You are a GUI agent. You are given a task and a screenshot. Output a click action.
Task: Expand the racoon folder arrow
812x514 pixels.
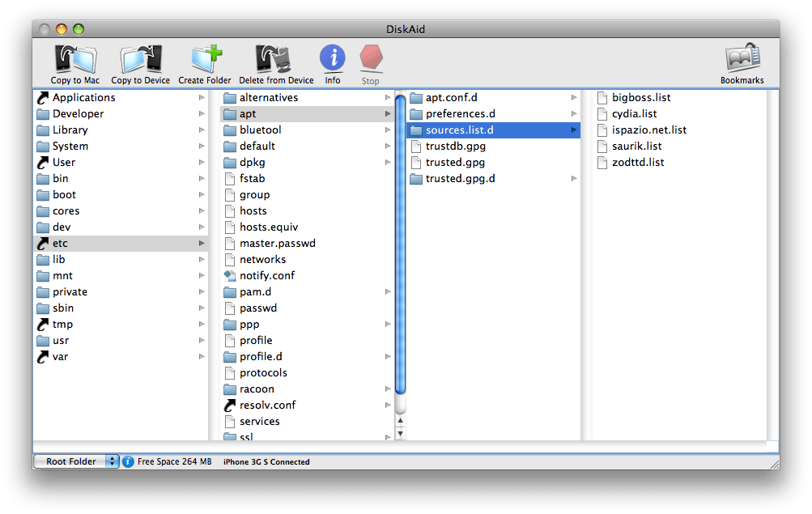388,389
